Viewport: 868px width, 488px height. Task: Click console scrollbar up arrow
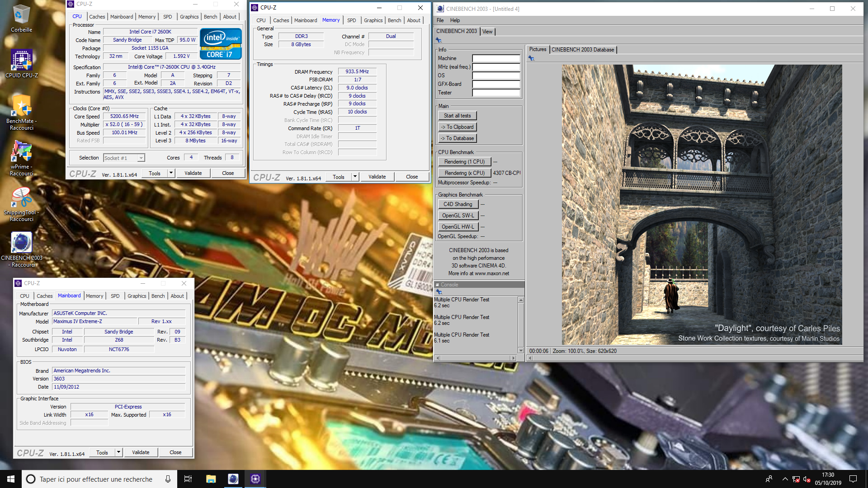521,300
